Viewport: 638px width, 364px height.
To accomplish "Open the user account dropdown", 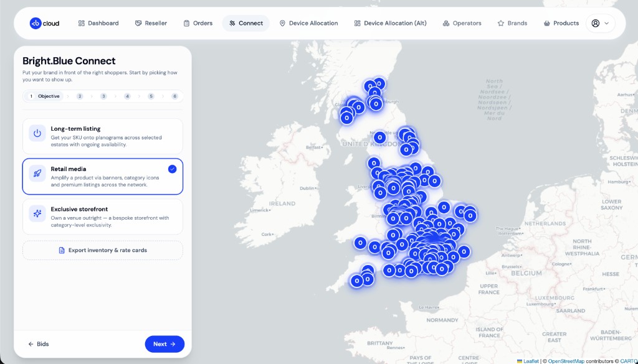I will (x=600, y=23).
